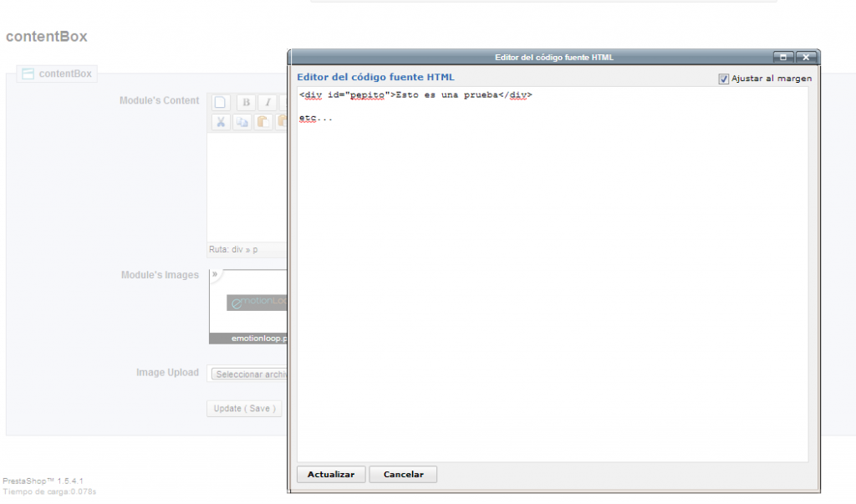Viewport: 856px width, 504px height.
Task: Toggle Italic formatting in the editor toolbar
Action: 267,103
